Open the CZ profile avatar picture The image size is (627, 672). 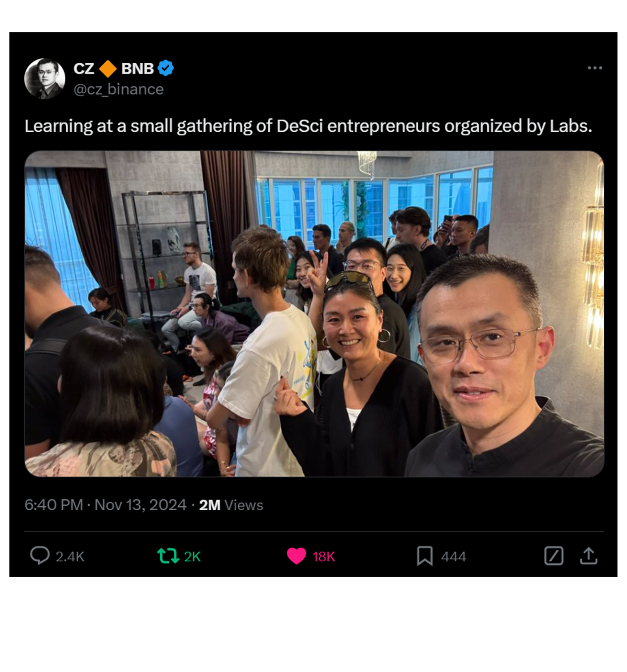[45, 78]
